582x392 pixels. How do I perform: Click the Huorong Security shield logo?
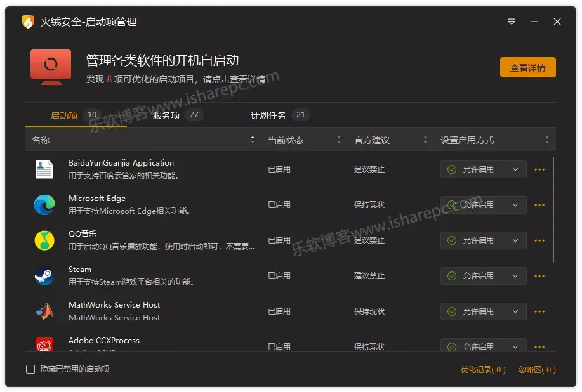28,22
